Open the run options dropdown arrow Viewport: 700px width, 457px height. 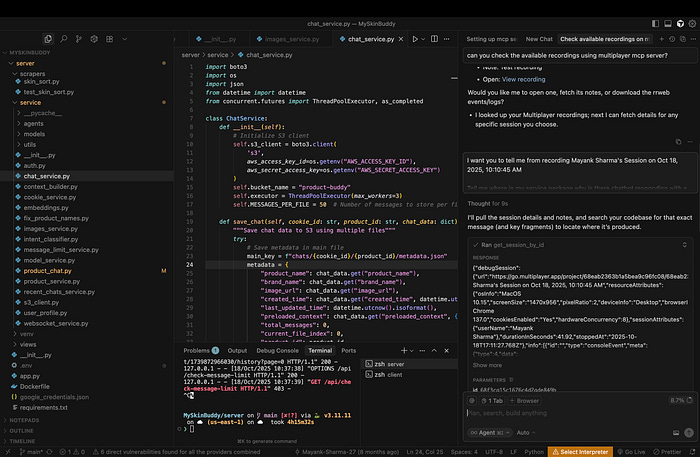click(423, 39)
